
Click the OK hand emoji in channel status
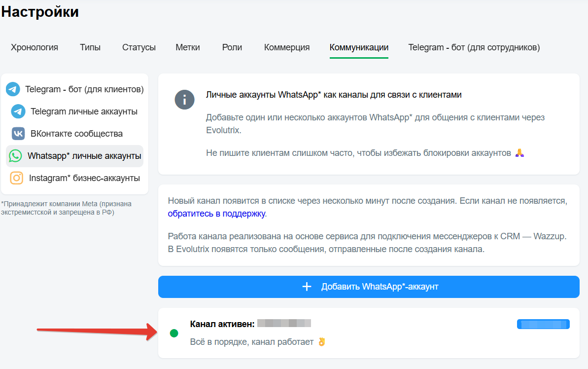[321, 341]
